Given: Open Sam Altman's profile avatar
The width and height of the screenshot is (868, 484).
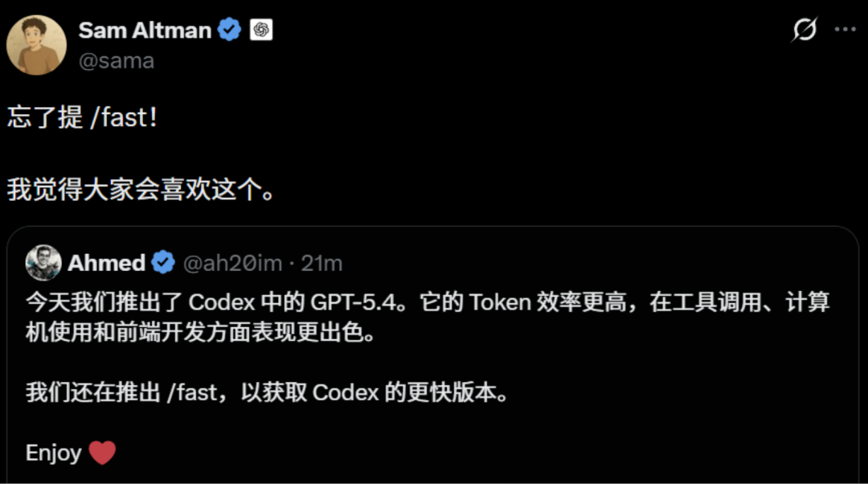Looking at the screenshot, I should pos(36,45).
